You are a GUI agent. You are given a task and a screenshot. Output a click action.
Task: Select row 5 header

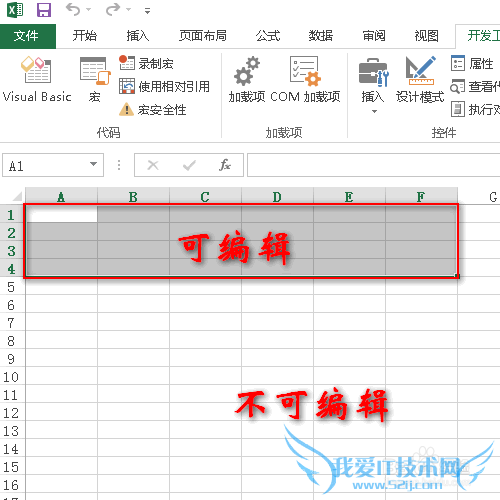[12, 287]
